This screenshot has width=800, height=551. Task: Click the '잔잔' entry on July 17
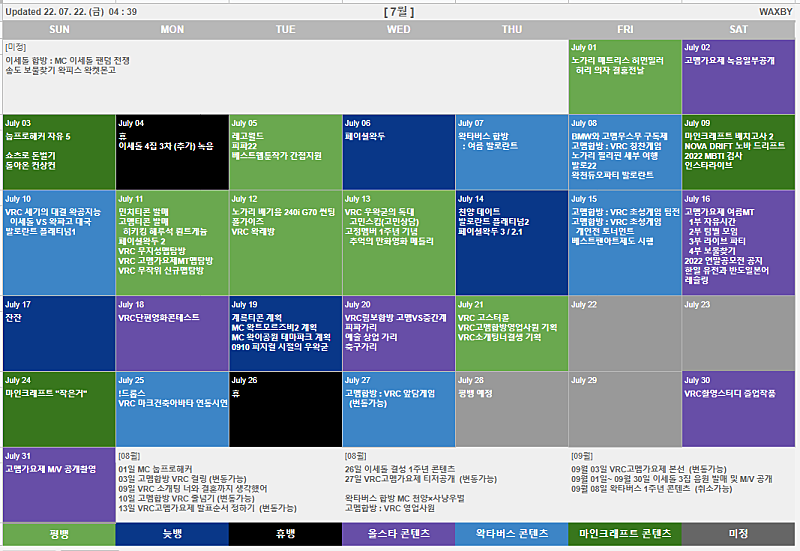[13, 317]
